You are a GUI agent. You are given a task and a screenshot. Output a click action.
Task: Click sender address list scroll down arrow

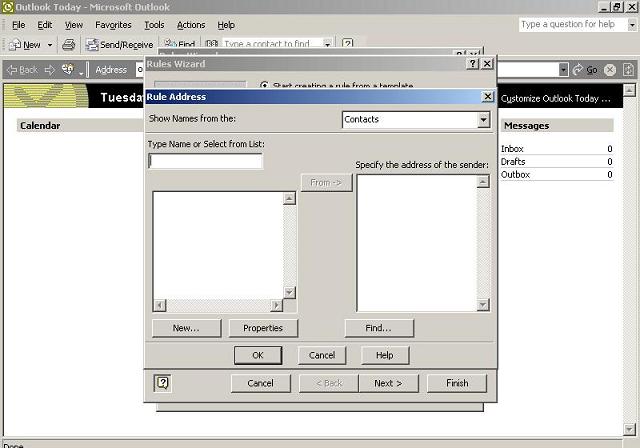tap(483, 305)
